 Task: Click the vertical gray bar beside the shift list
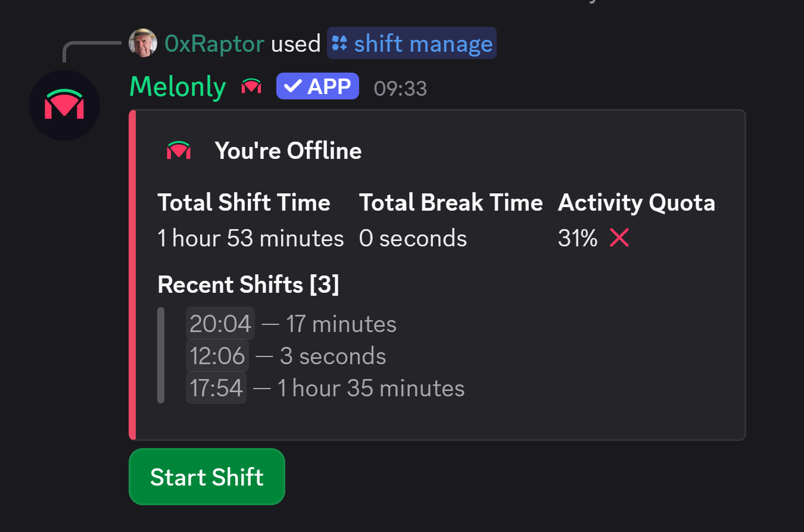(x=161, y=355)
